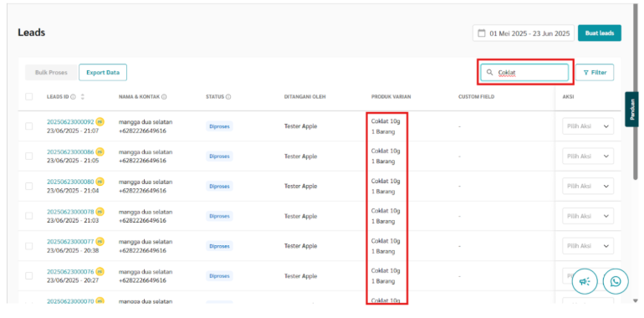Image resolution: width=644 pixels, height=318 pixels.
Task: Click Diproses status badge for lead 20250623000080
Action: (219, 186)
